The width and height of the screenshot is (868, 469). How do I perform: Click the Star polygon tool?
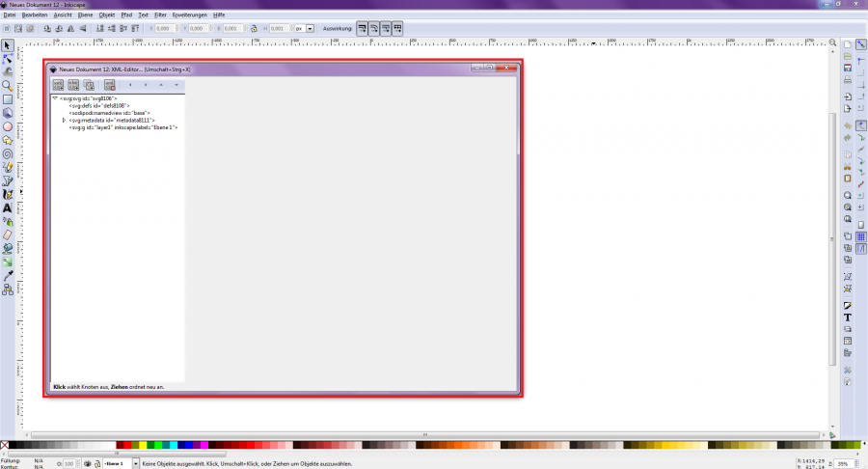pos(8,139)
